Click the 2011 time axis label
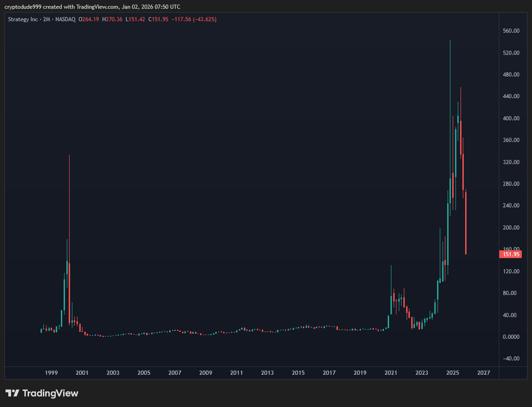Image resolution: width=532 pixels, height=407 pixels. click(x=236, y=373)
